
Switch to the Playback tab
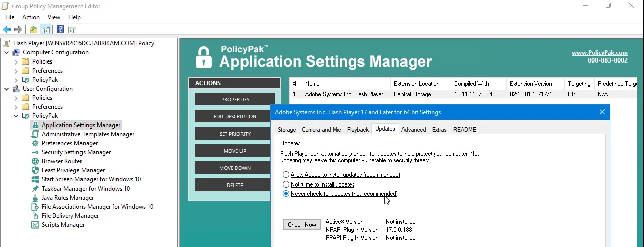(358, 130)
